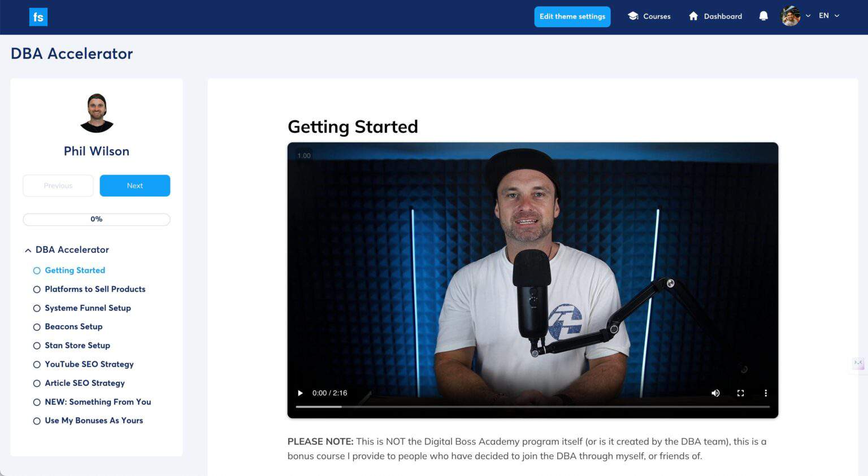
Task: Enter fullscreen on the video
Action: tap(740, 392)
